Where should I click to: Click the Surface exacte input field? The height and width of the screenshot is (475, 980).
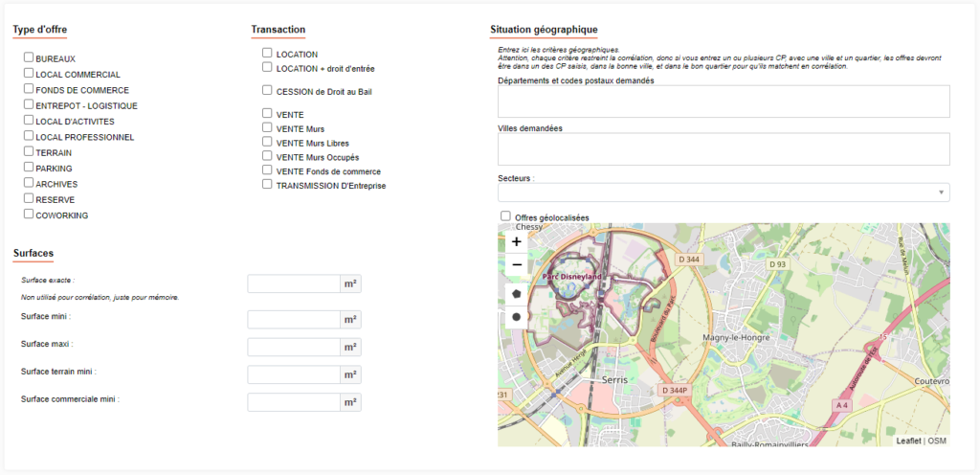[294, 284]
